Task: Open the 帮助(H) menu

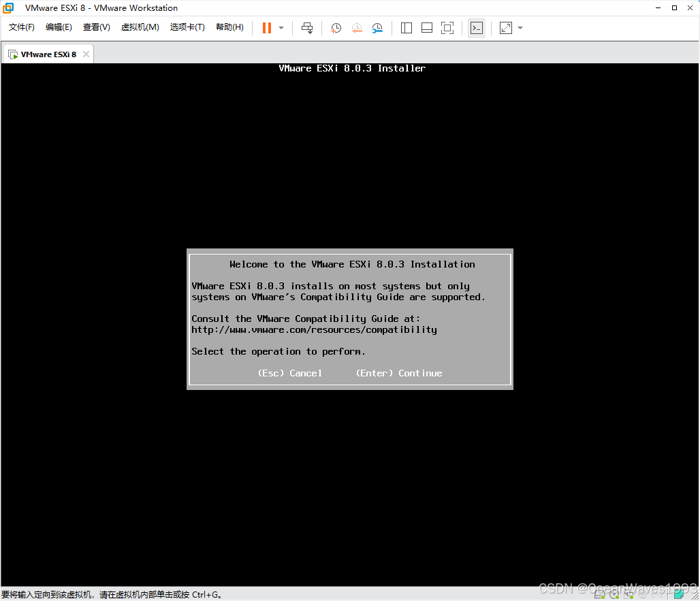Action: coord(229,27)
